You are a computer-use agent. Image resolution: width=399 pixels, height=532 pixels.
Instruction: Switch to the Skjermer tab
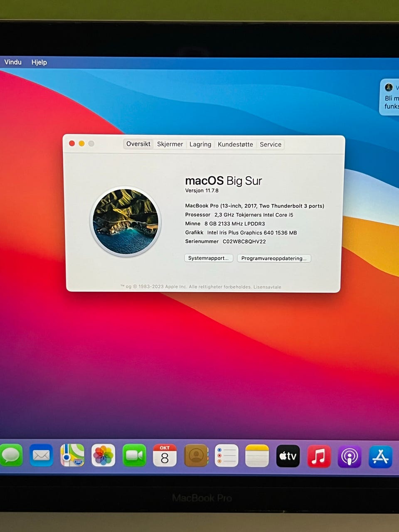point(170,144)
